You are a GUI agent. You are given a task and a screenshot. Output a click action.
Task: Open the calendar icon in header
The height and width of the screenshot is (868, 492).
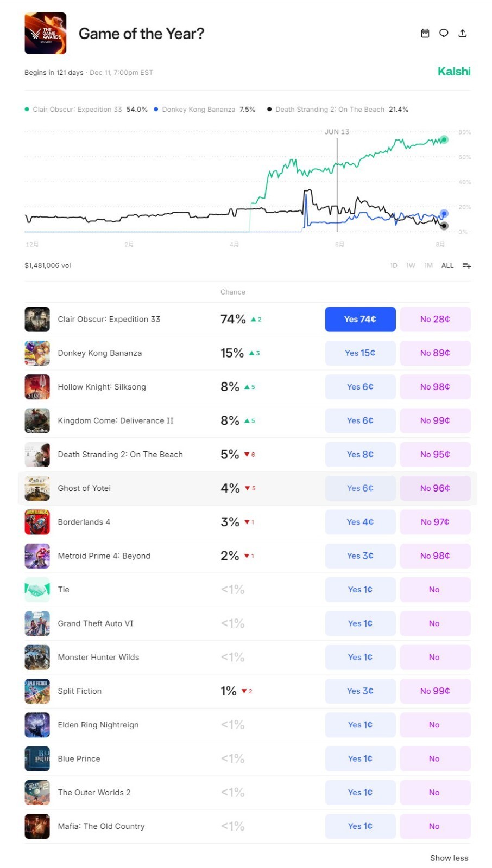425,34
